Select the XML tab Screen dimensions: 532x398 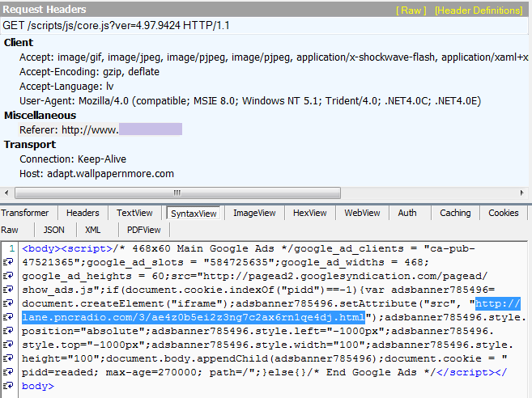pyautogui.click(x=92, y=230)
